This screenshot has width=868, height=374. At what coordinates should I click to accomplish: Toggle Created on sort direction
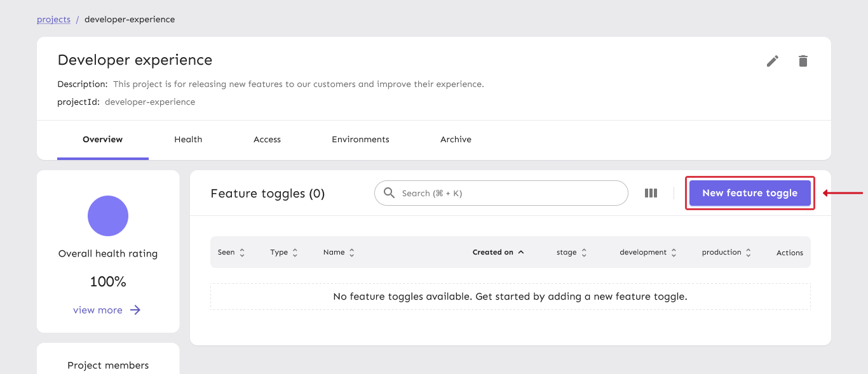521,252
